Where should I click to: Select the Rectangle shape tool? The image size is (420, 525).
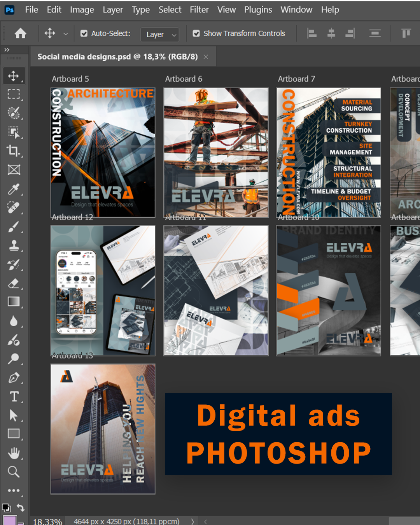click(14, 434)
